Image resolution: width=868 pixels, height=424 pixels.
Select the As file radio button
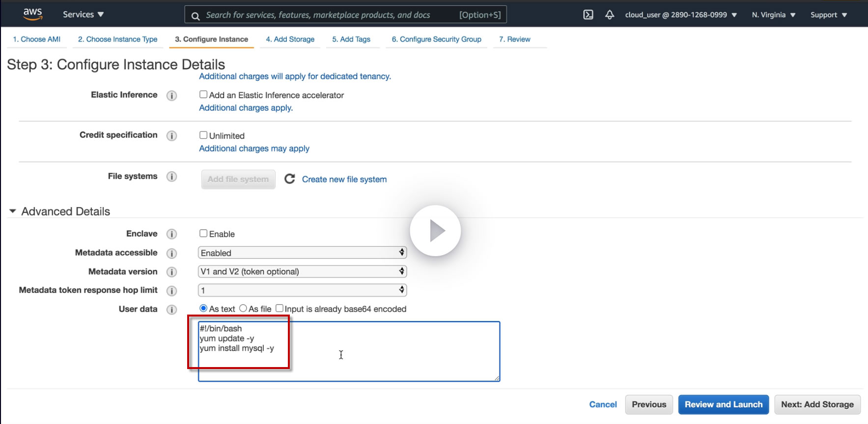point(243,309)
